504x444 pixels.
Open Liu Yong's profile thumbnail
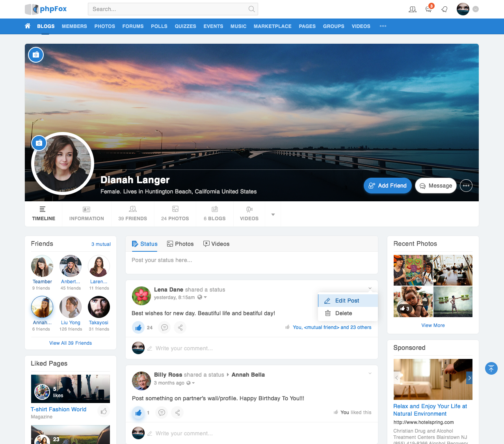pyautogui.click(x=70, y=307)
